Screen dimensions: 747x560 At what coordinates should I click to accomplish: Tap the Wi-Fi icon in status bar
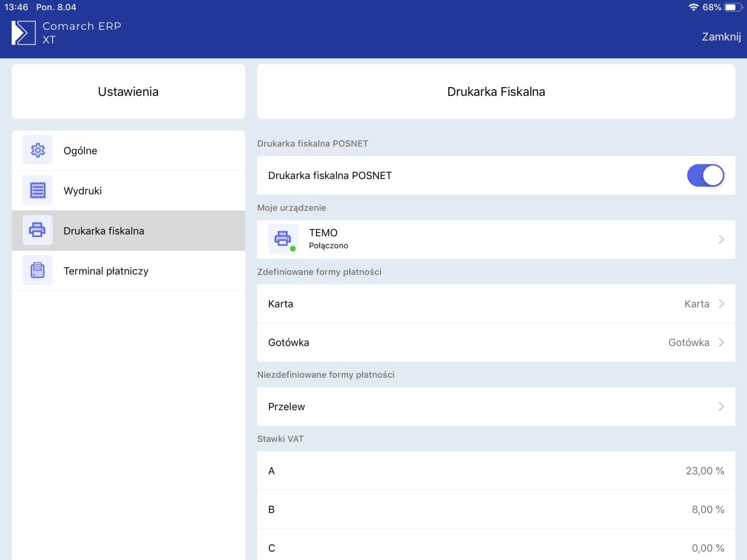point(693,7)
